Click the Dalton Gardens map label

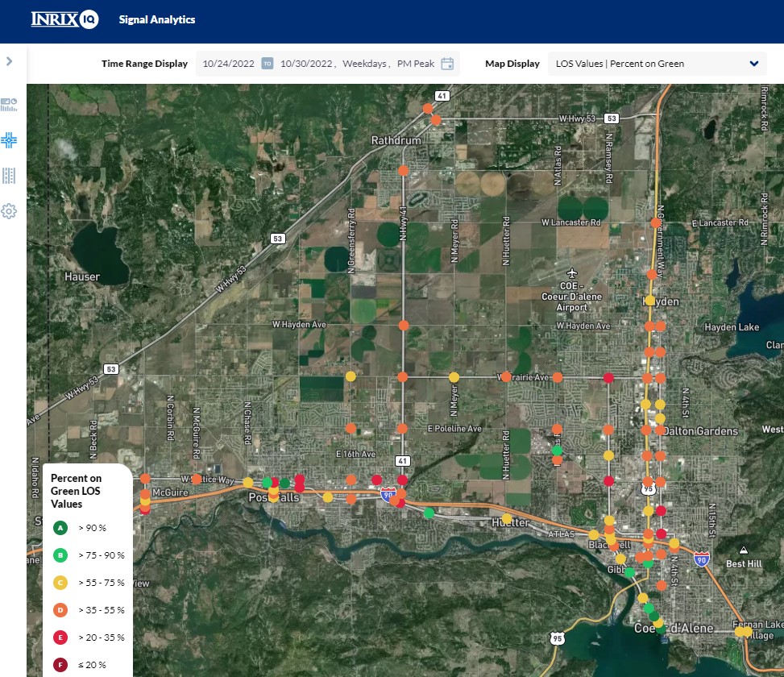coord(700,431)
